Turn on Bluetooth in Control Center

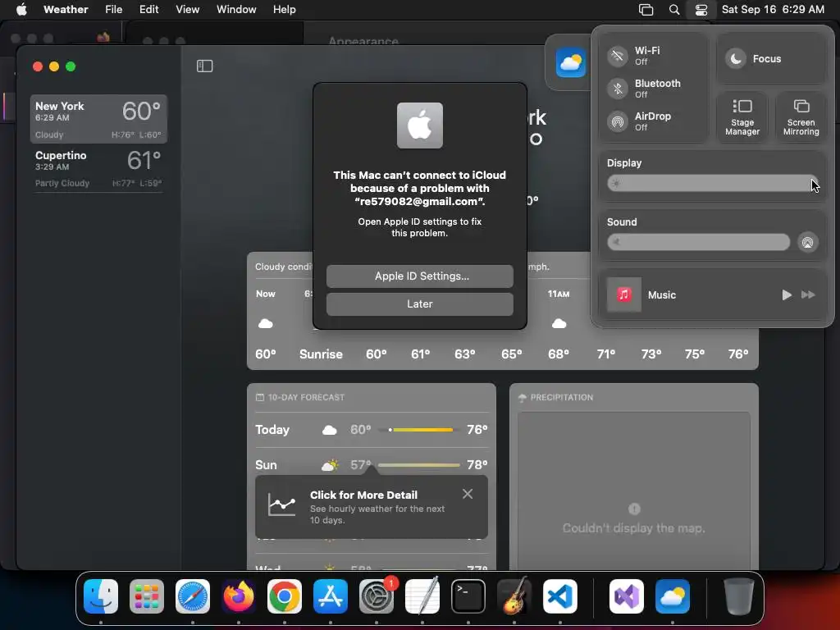[x=618, y=89]
